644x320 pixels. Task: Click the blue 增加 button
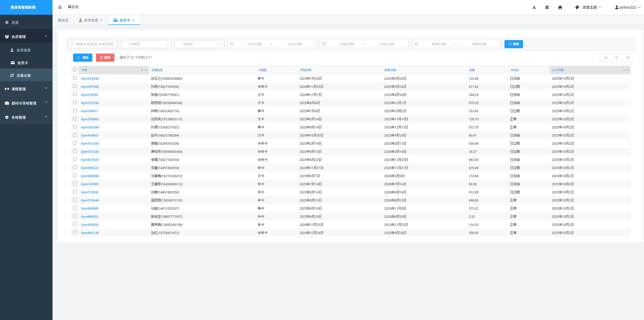tap(83, 58)
